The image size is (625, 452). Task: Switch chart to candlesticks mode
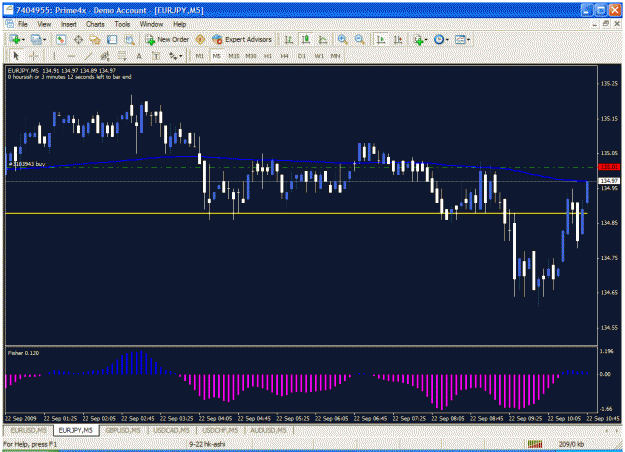point(306,39)
